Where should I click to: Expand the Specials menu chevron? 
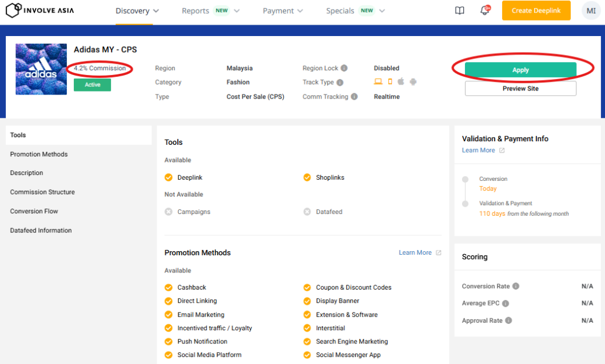[382, 11]
